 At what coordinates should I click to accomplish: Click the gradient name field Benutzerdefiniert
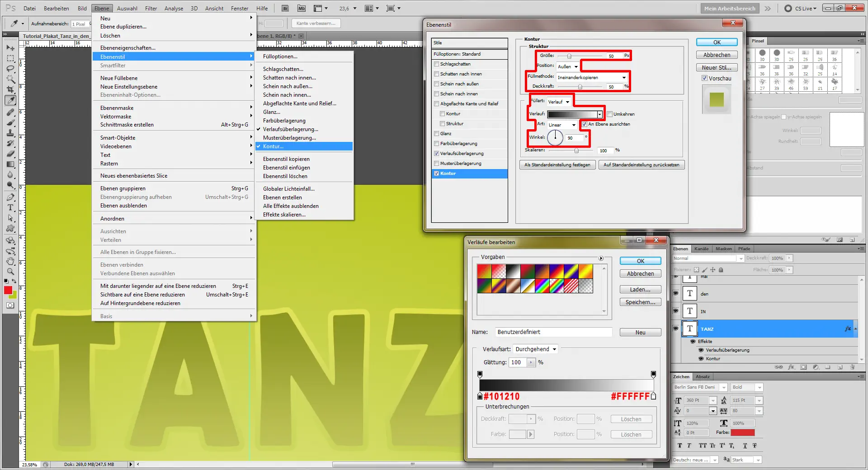553,332
